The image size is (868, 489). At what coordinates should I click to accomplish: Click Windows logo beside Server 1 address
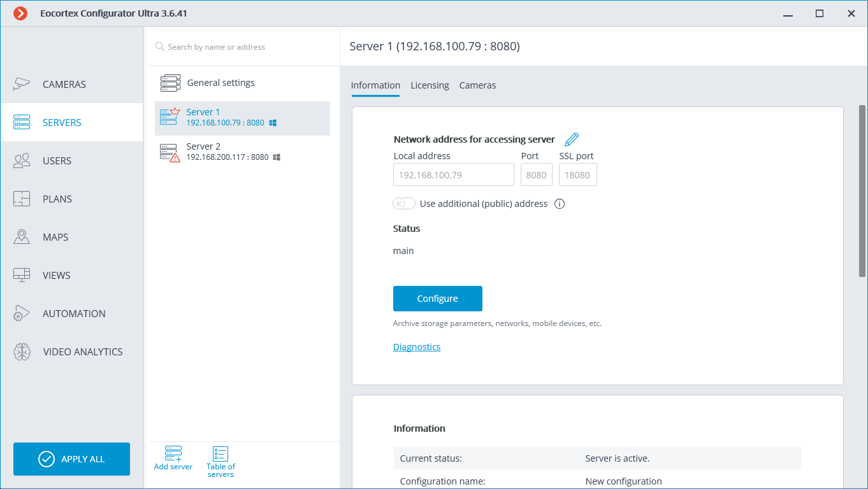273,123
